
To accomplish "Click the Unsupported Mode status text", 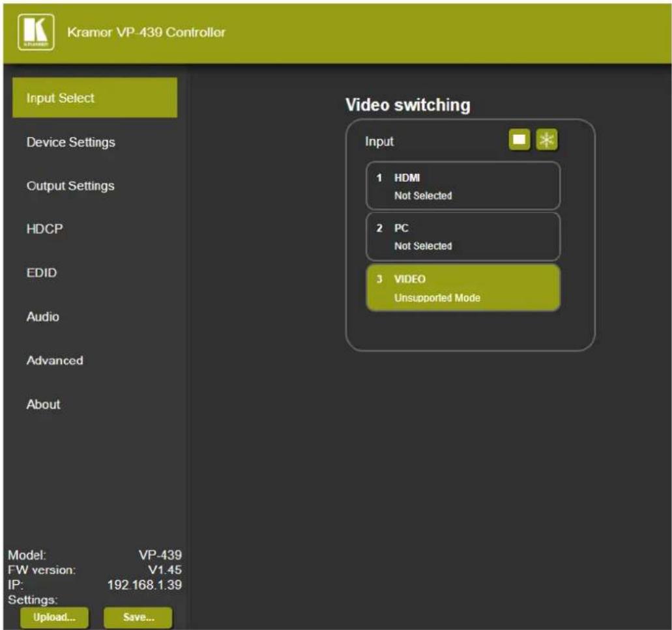I will click(x=437, y=298).
